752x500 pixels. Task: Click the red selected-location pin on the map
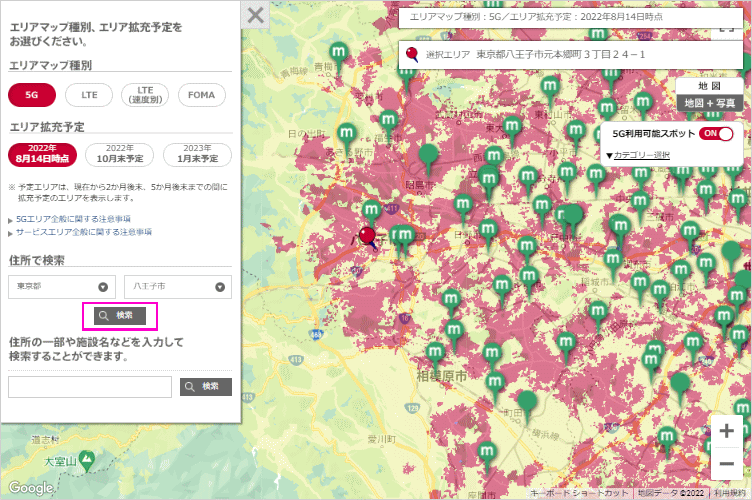[x=367, y=237]
